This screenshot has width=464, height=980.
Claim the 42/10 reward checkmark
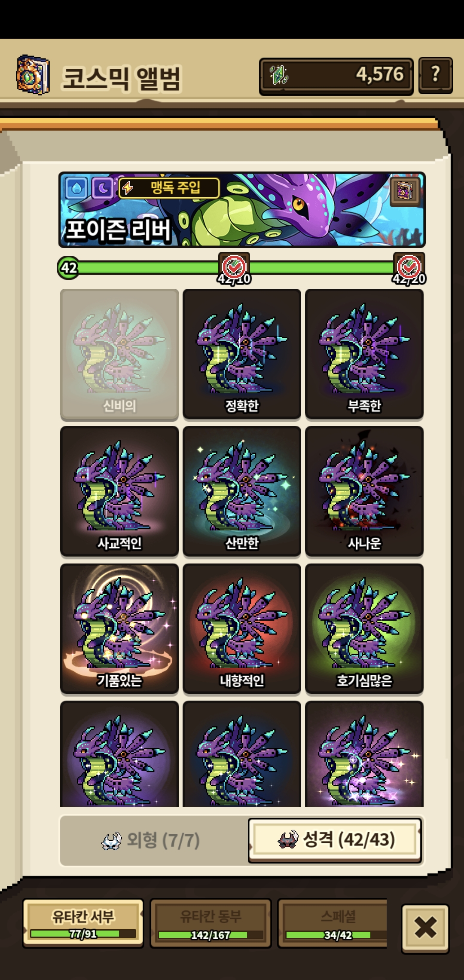pos(234,267)
